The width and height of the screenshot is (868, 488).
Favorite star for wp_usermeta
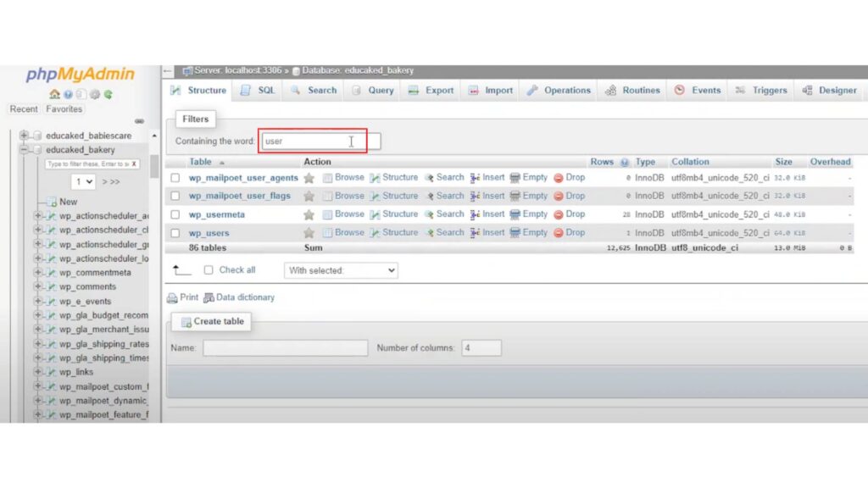309,214
